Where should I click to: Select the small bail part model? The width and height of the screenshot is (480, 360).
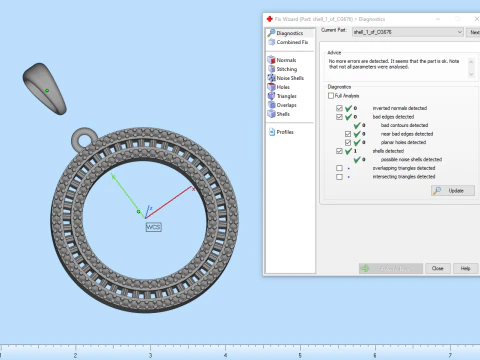click(x=44, y=89)
